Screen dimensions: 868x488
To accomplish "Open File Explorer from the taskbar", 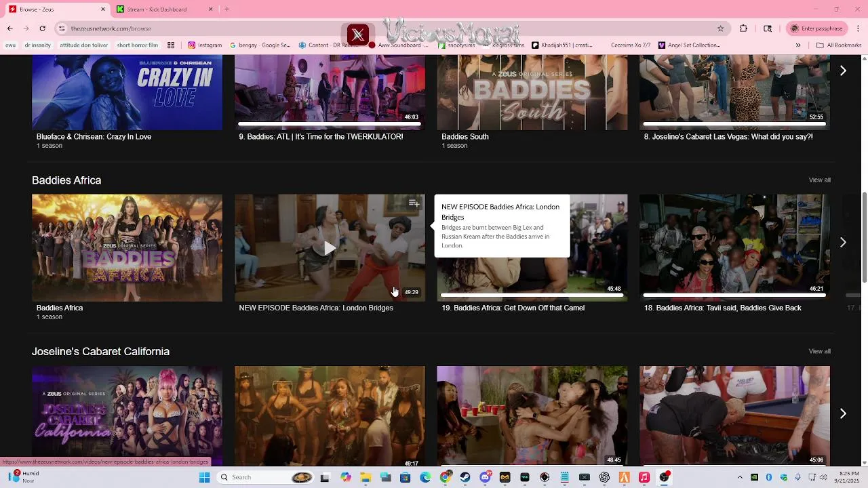I will tap(366, 477).
